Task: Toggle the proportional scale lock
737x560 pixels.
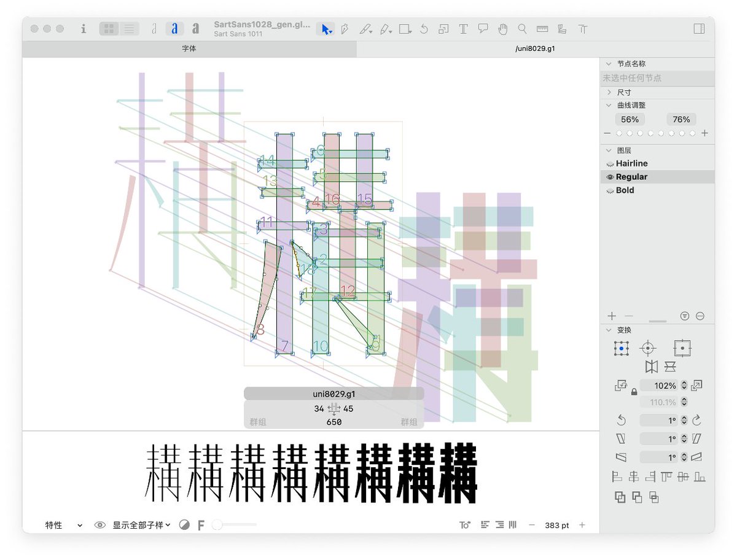Action: [634, 392]
